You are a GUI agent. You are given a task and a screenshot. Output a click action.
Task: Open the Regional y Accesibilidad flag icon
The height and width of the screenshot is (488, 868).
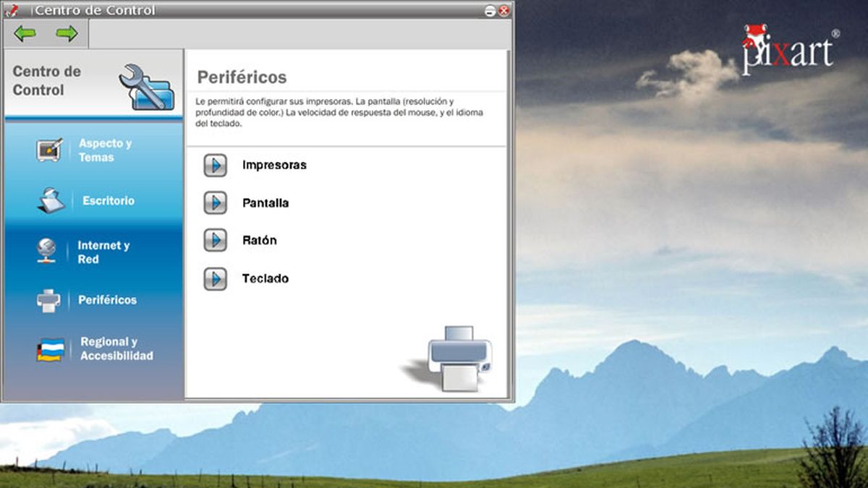pos(51,349)
